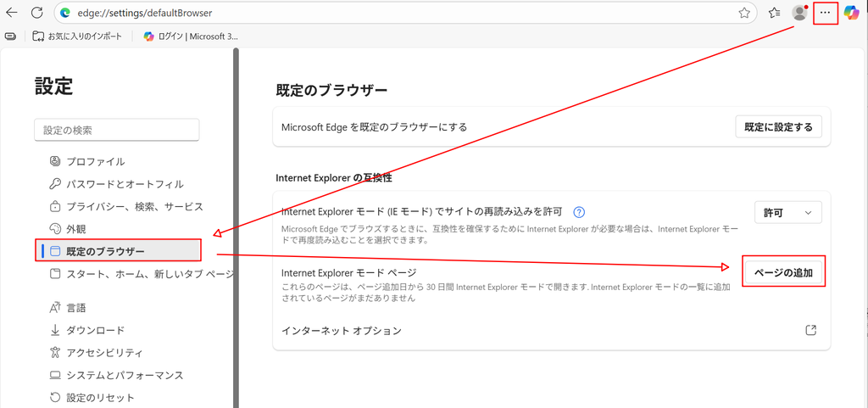This screenshot has height=408, width=868.
Task: Select 既定のブラウザー in the settings sidebar
Action: [x=105, y=251]
